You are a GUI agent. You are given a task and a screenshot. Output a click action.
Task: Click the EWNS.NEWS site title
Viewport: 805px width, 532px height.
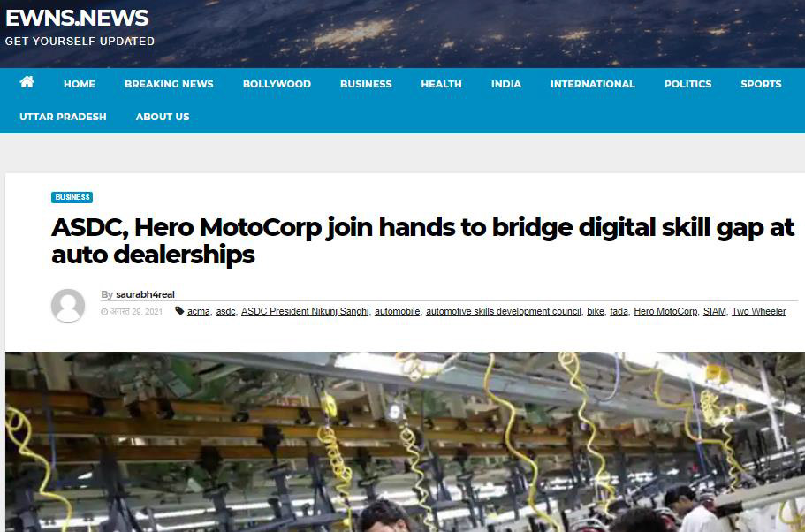point(77,19)
